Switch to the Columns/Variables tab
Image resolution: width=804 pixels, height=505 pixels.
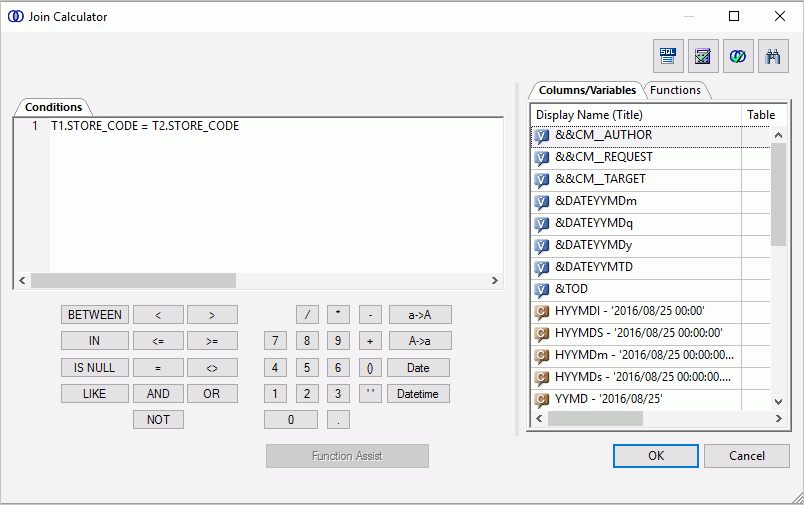tap(587, 90)
